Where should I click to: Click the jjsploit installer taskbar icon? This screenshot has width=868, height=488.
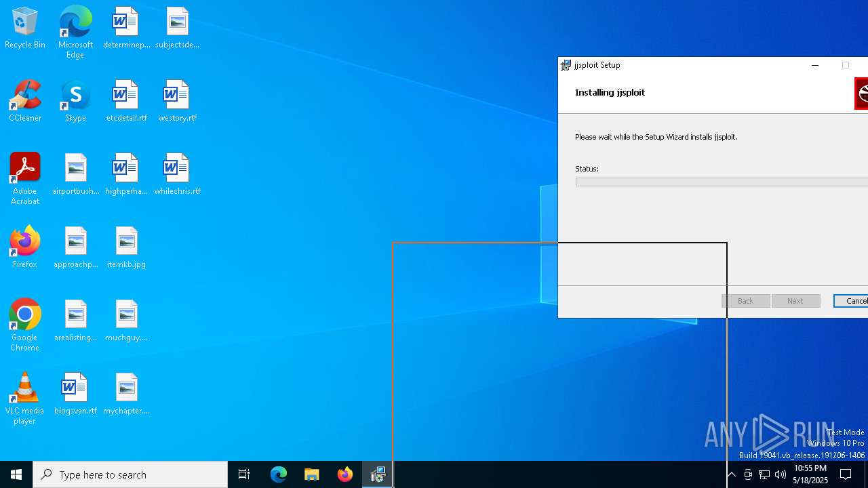pos(378,474)
